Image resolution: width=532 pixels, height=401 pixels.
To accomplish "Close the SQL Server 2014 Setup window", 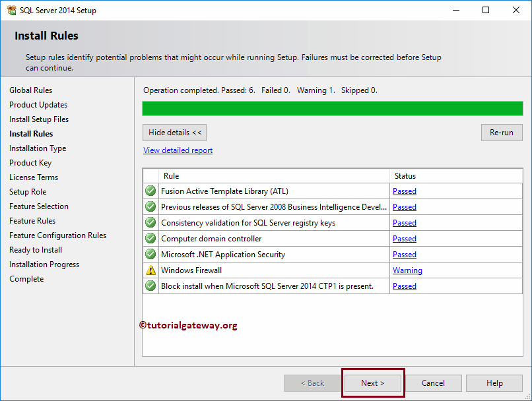I will click(515, 10).
